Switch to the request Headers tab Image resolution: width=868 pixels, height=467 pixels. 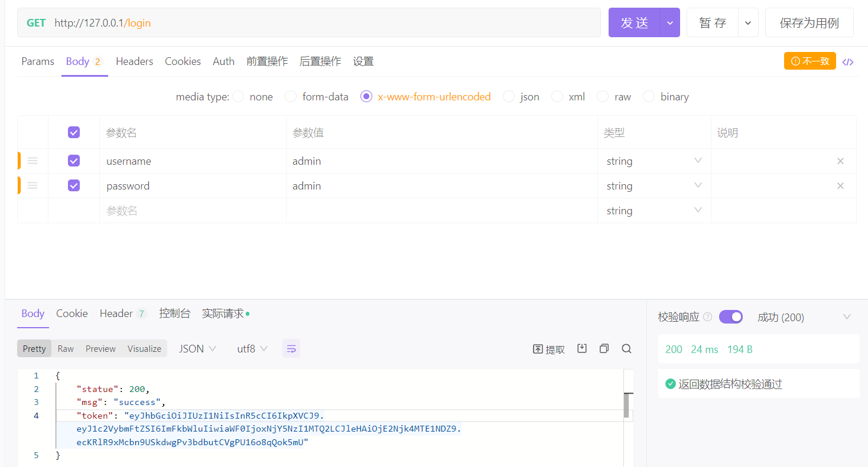[134, 61]
